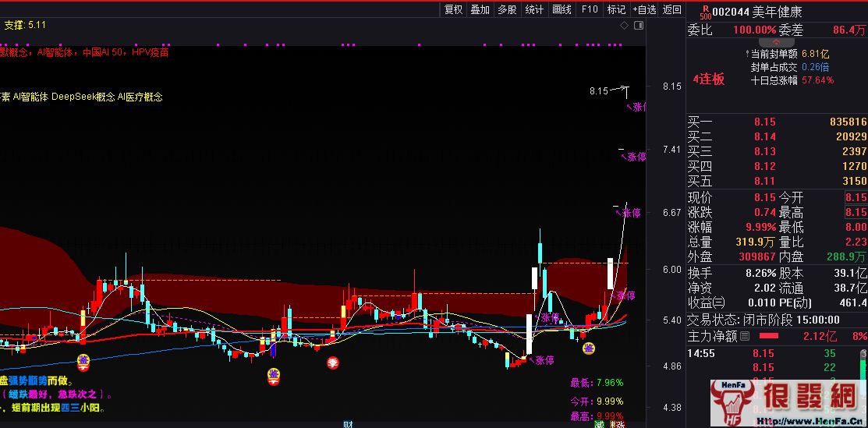Switch to 多股 multi-stock view
The height and width of the screenshot is (428, 868).
pos(508,9)
